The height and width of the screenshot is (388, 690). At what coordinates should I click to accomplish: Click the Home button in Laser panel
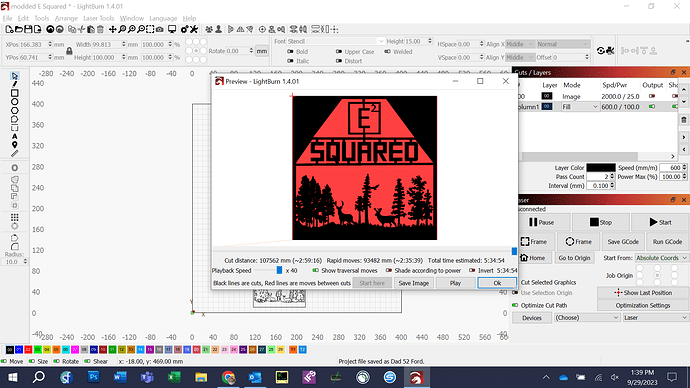533,258
